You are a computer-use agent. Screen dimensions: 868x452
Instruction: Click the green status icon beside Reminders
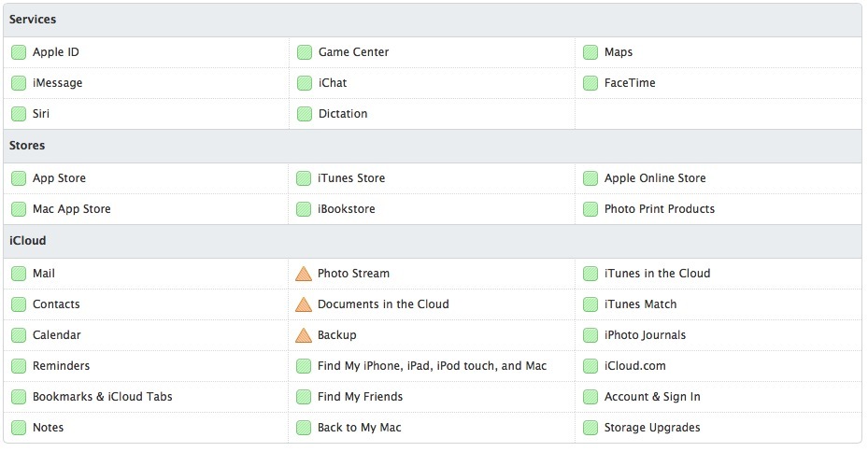pos(19,366)
